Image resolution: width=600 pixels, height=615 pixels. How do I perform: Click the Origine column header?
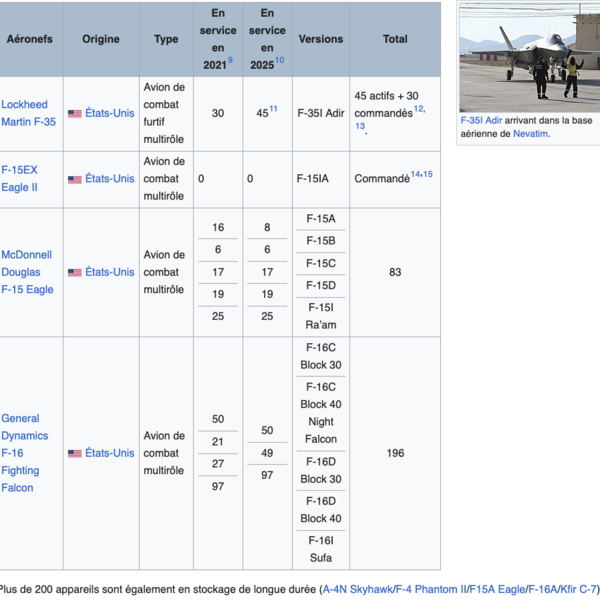pos(101,39)
